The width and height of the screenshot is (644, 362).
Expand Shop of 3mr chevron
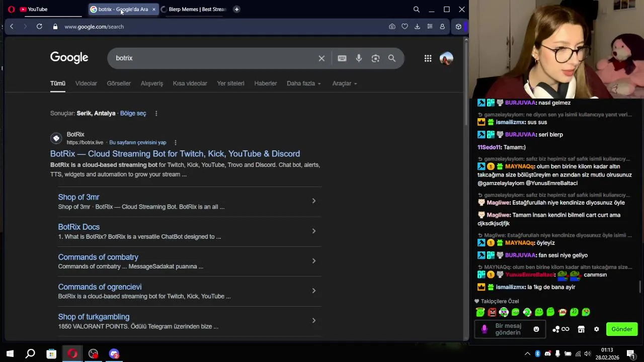(313, 201)
